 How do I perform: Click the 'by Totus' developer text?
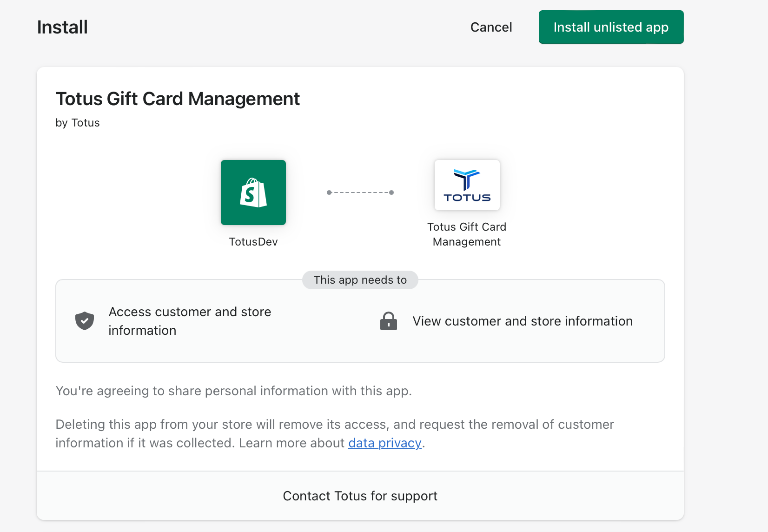pos(78,123)
